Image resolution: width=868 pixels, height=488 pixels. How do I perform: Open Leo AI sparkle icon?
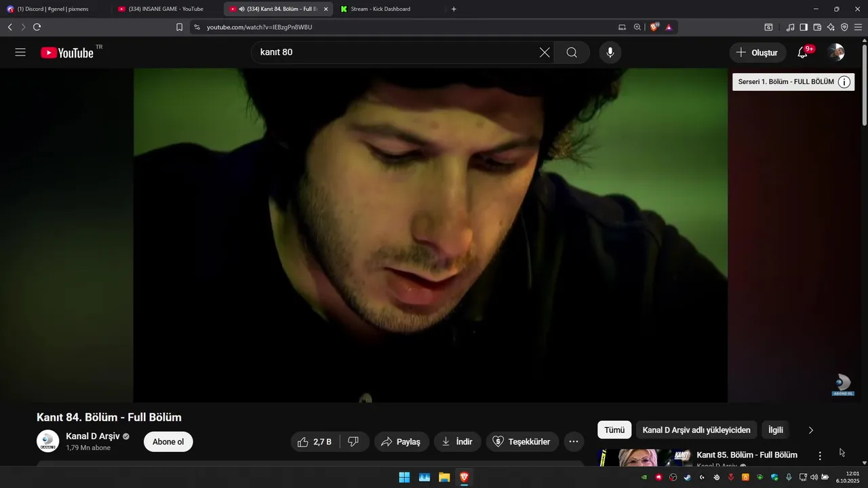(831, 27)
